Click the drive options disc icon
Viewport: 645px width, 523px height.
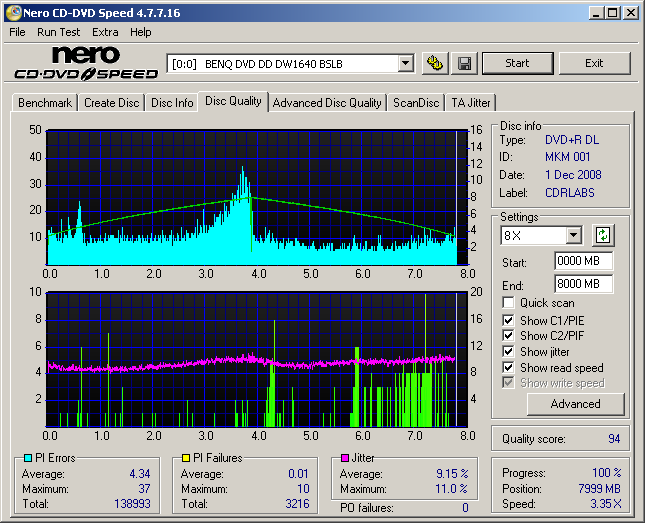435,64
